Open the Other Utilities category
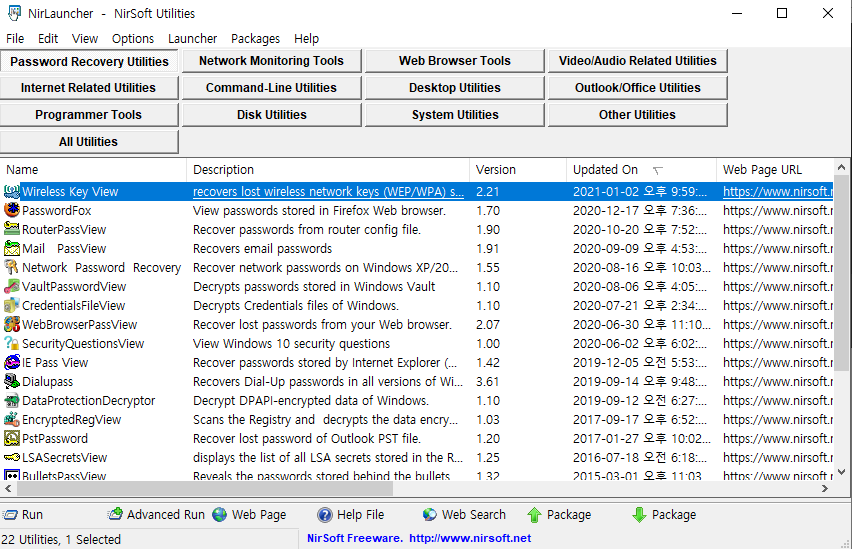 click(x=638, y=115)
